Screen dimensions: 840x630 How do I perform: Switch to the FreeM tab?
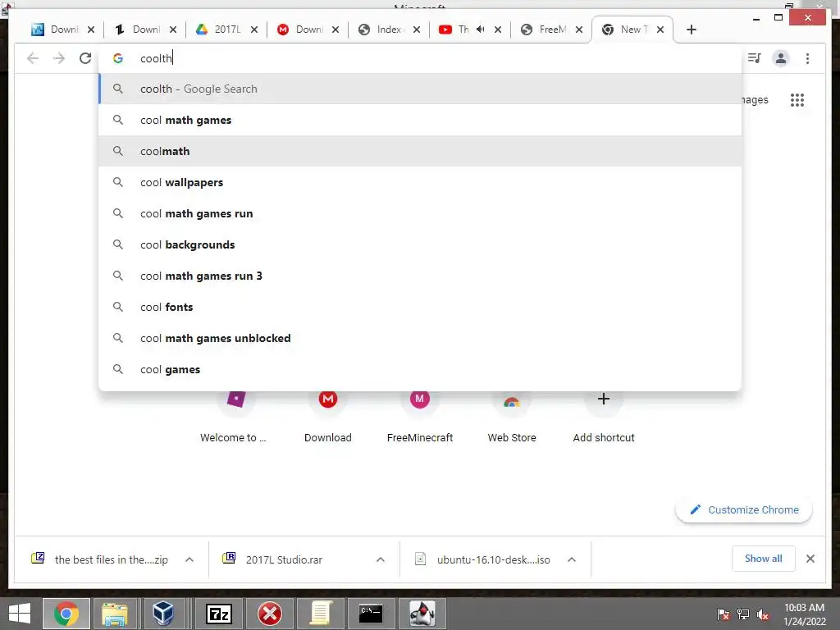[545, 30]
